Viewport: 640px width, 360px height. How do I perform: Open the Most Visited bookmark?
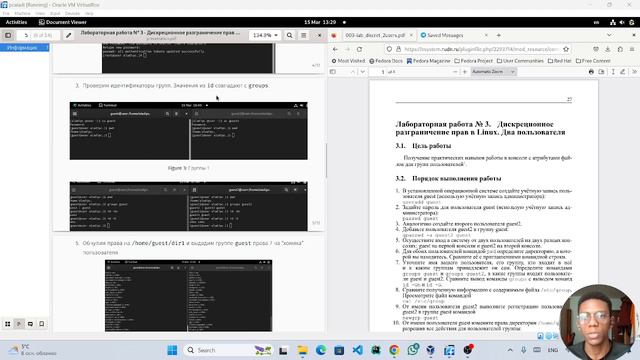pyautogui.click(x=348, y=61)
